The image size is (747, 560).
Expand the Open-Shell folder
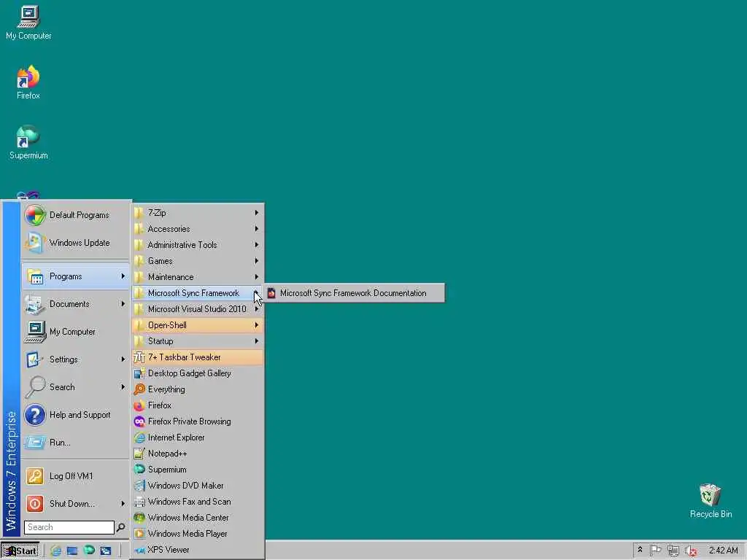pyautogui.click(x=198, y=325)
